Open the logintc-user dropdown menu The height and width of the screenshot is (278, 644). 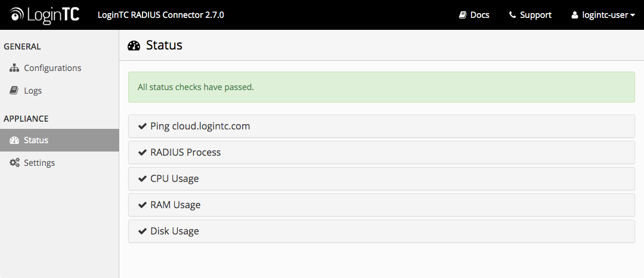coord(603,15)
